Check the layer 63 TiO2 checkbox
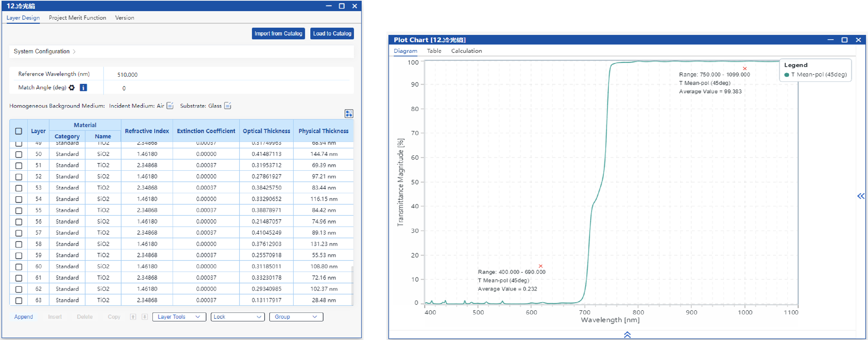 18,300
